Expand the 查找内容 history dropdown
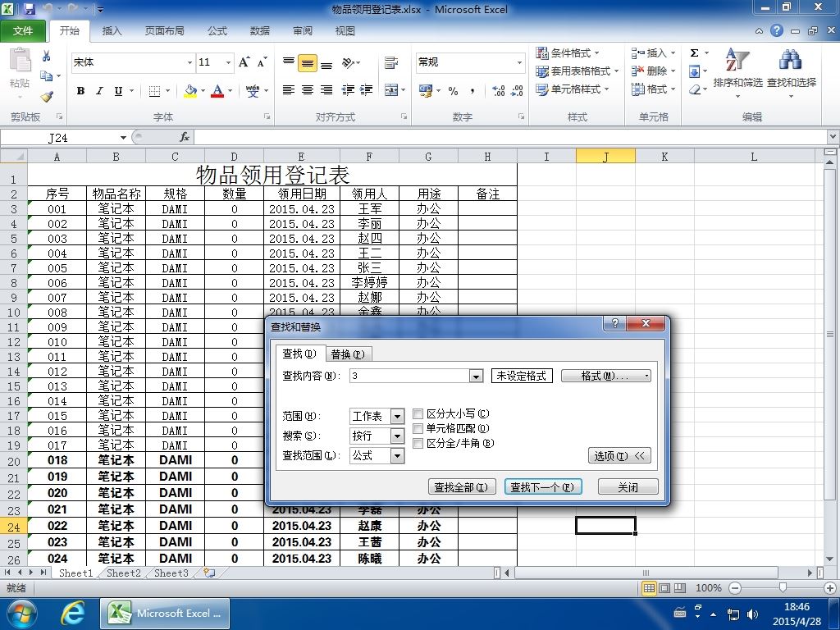The height and width of the screenshot is (630, 840). [x=476, y=376]
